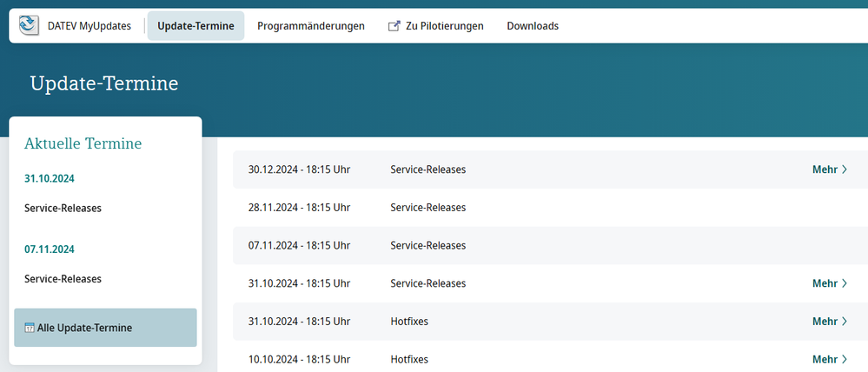Click the chevron arrow on 30.12.2024 row
The width and height of the screenshot is (868, 372).
(844, 169)
